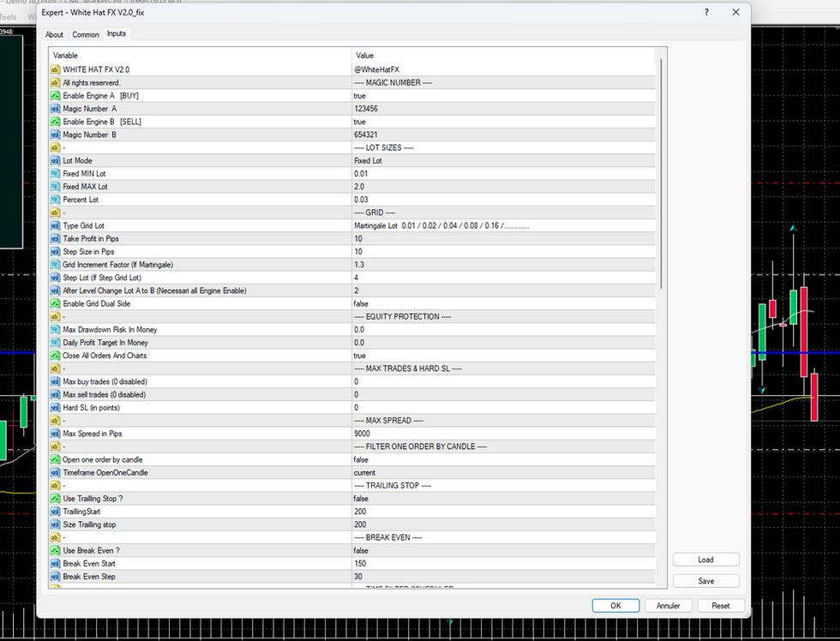Screen dimensions: 840x641
Task: Click the icon next to Percent Lot
Action: [55, 200]
